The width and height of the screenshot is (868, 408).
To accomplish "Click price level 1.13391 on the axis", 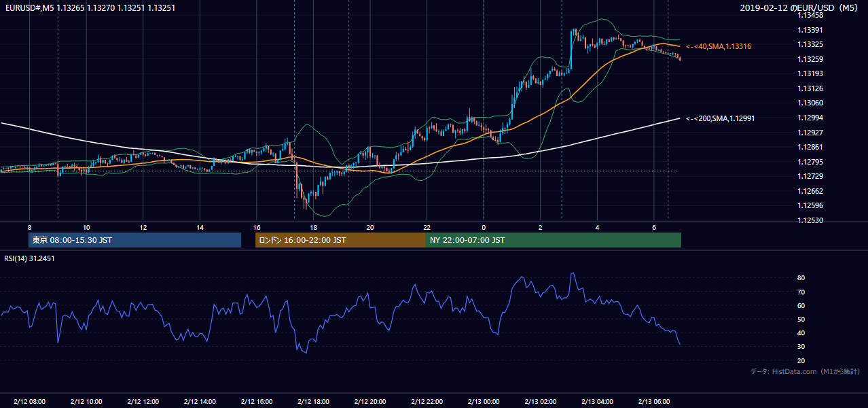I will coord(810,30).
